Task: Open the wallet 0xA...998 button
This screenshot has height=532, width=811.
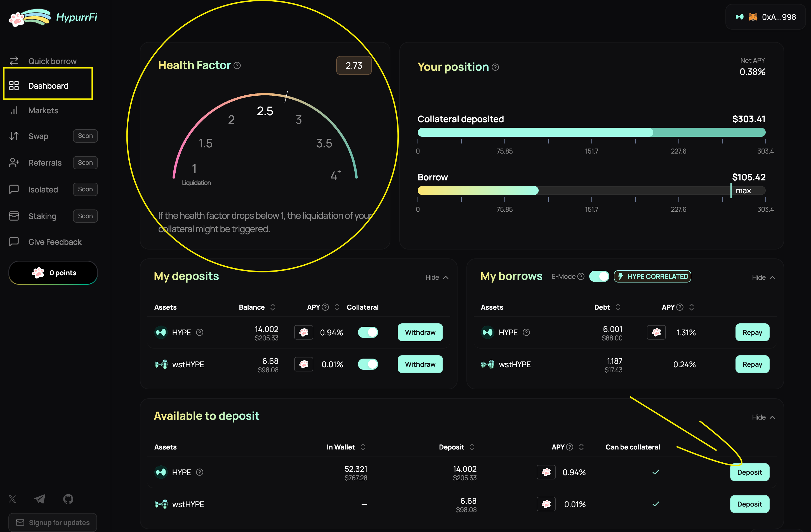Action: coord(766,17)
